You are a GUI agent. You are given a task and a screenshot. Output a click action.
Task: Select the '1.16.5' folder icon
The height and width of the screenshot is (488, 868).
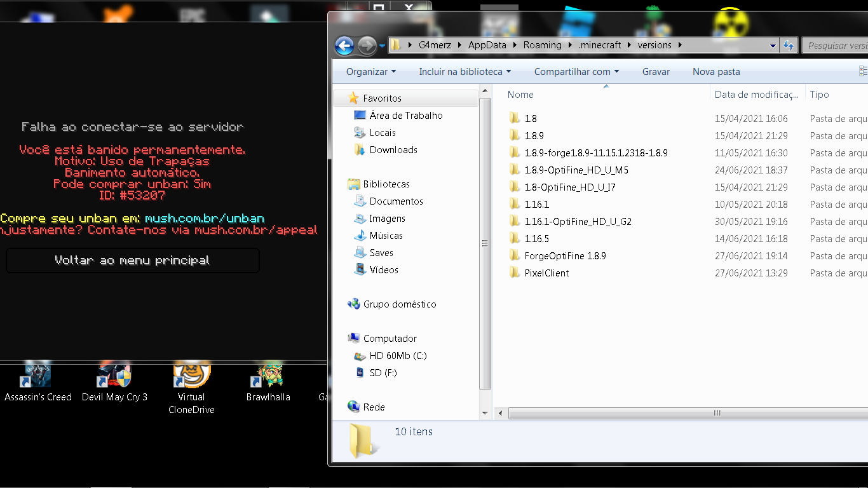point(515,238)
